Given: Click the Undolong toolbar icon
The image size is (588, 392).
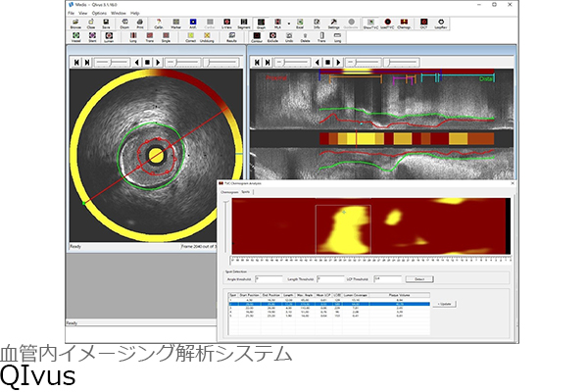Looking at the screenshot, I should tap(207, 37).
